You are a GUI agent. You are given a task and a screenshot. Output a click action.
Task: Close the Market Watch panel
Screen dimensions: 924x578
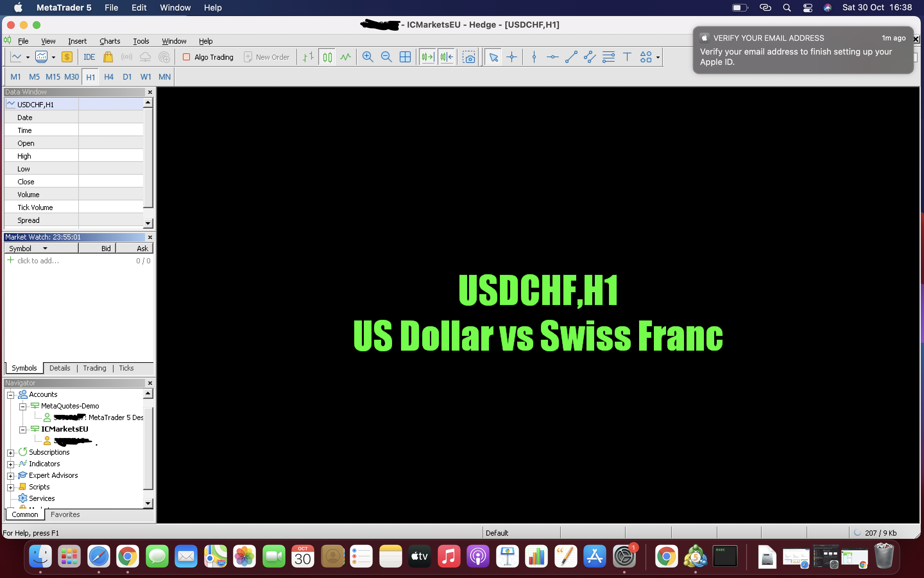tap(150, 237)
